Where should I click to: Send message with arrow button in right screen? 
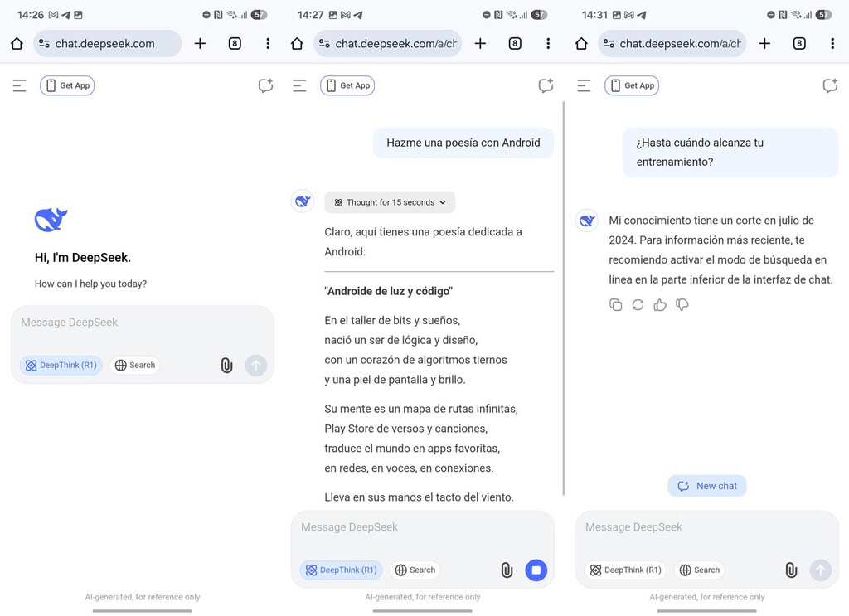tap(820, 570)
